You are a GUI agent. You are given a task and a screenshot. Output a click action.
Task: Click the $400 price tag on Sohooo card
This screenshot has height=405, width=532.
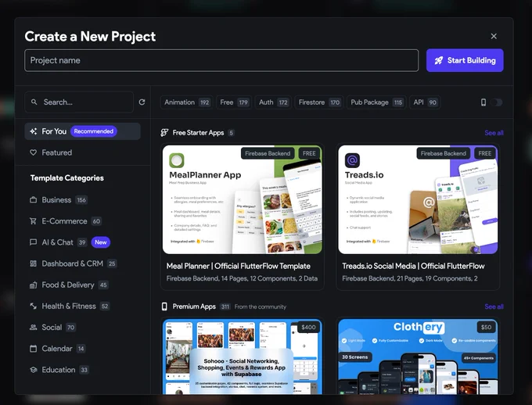pyautogui.click(x=308, y=328)
